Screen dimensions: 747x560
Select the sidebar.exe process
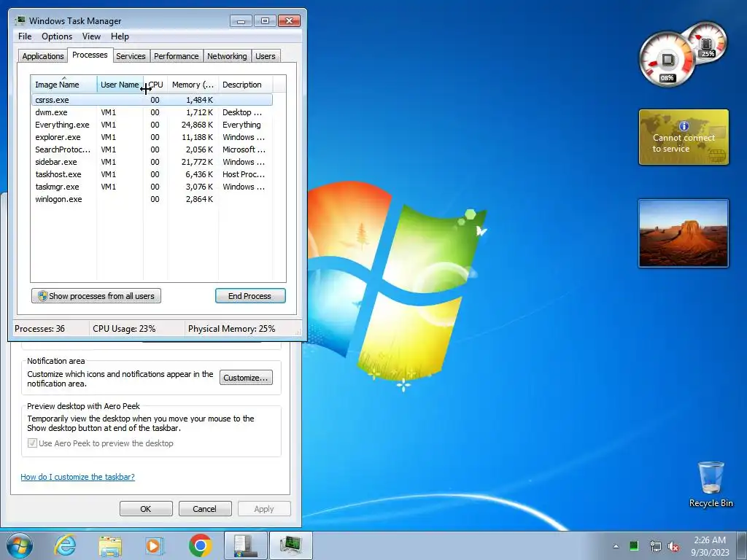[152, 162]
